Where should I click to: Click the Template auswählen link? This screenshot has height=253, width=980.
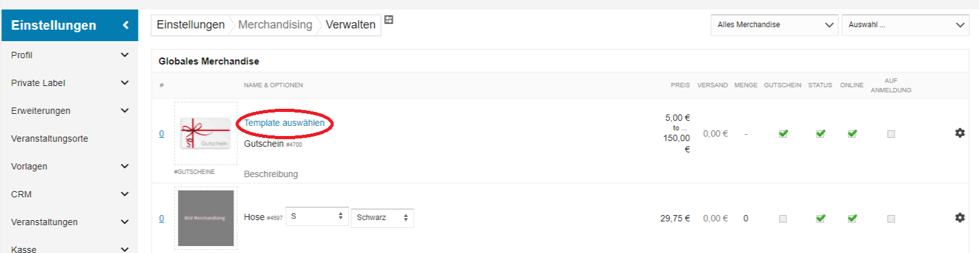[x=285, y=123]
